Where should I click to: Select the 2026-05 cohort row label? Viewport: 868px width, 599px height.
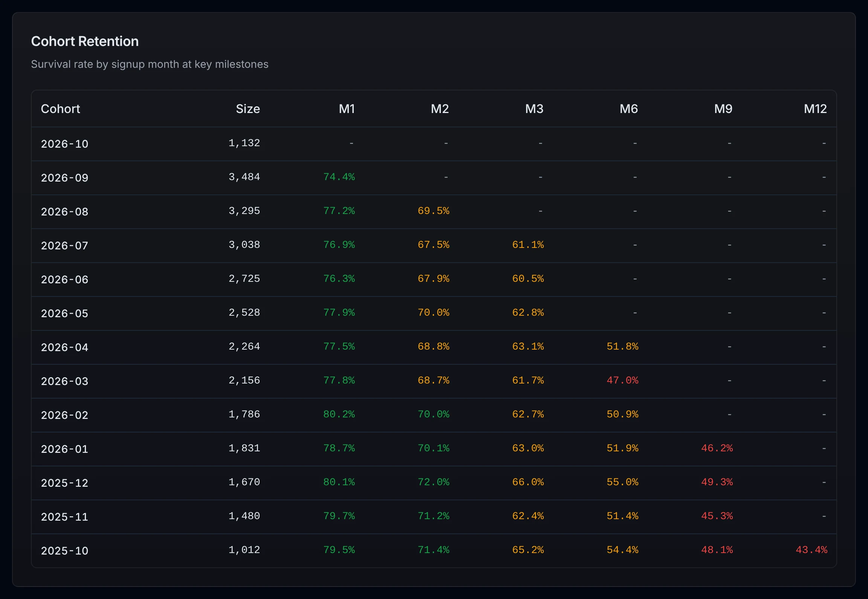(x=64, y=313)
